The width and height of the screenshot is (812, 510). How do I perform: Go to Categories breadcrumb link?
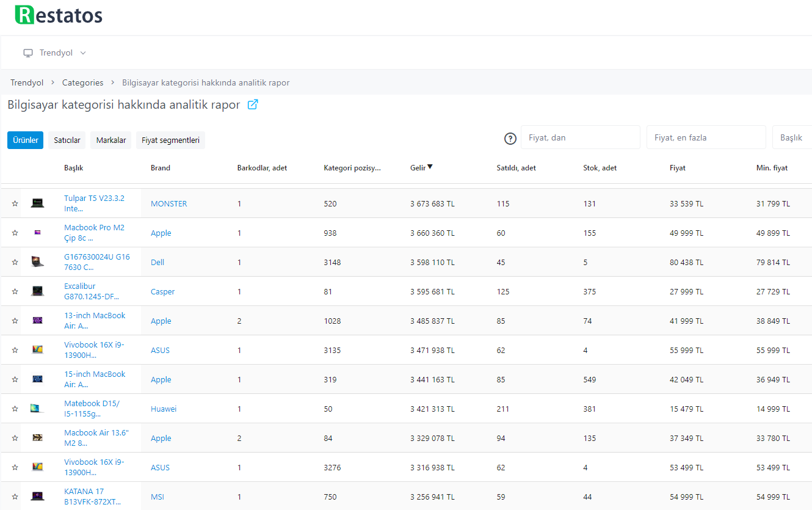point(83,82)
